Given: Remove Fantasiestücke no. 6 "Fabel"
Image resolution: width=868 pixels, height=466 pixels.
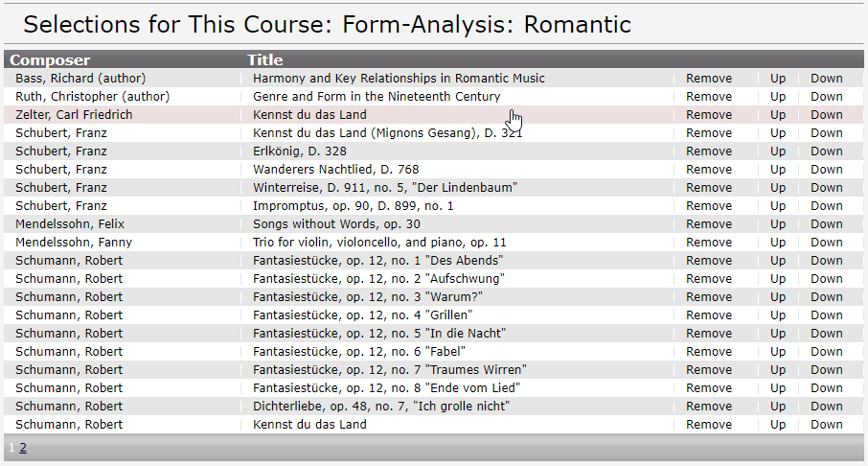Looking at the screenshot, I should pyautogui.click(x=709, y=352).
